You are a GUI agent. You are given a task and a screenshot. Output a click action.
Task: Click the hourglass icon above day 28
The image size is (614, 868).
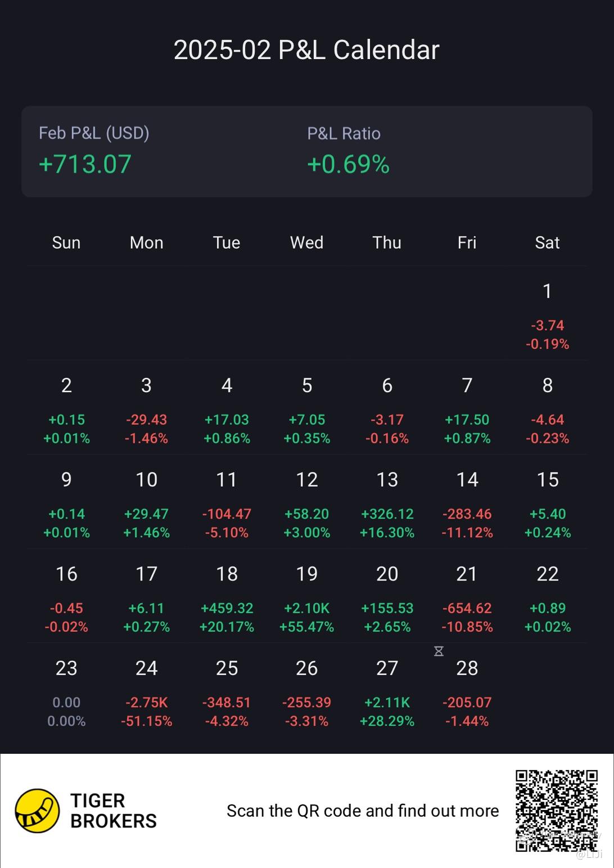pyautogui.click(x=439, y=651)
